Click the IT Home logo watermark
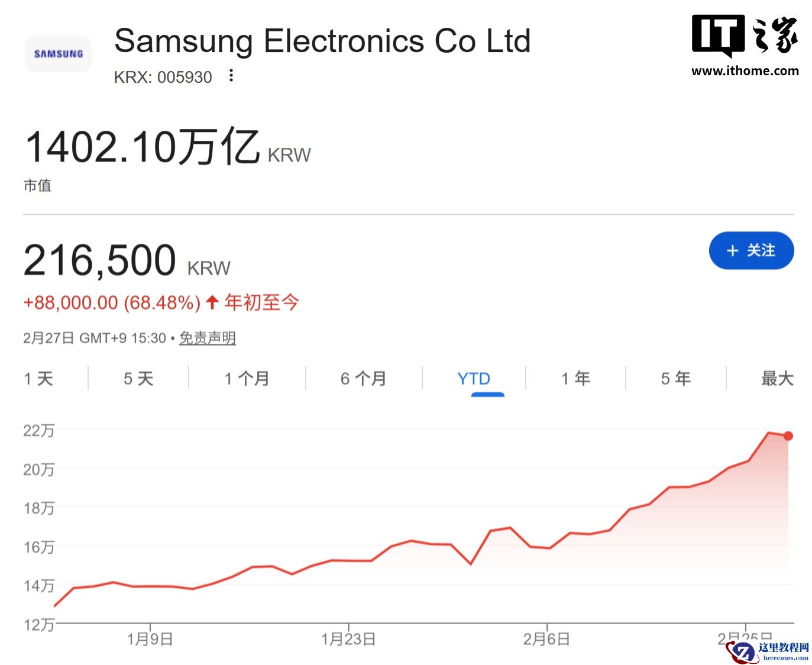This screenshot has height=665, width=812. [x=745, y=35]
